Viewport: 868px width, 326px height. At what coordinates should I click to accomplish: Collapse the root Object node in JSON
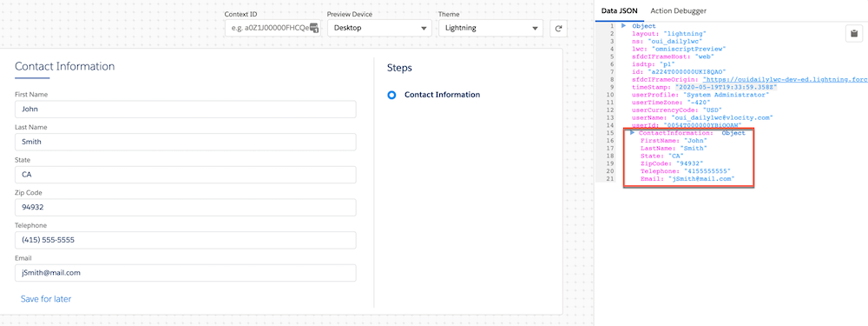coord(623,26)
